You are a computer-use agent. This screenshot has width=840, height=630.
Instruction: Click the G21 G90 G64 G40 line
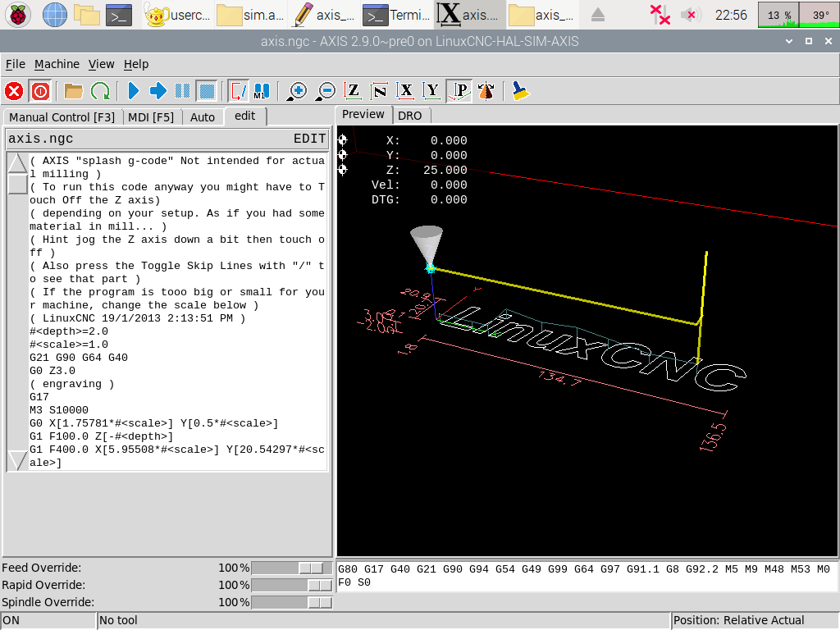(79, 358)
